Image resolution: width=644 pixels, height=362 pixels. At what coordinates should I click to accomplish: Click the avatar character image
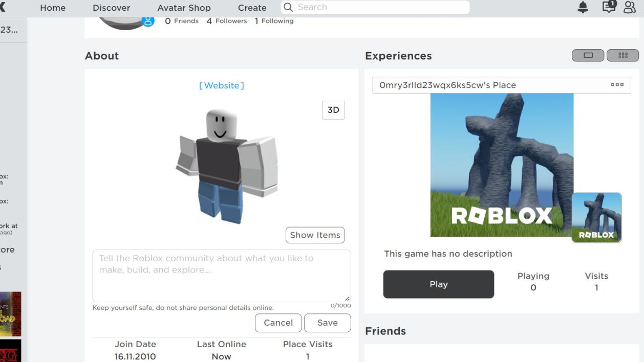point(227,166)
